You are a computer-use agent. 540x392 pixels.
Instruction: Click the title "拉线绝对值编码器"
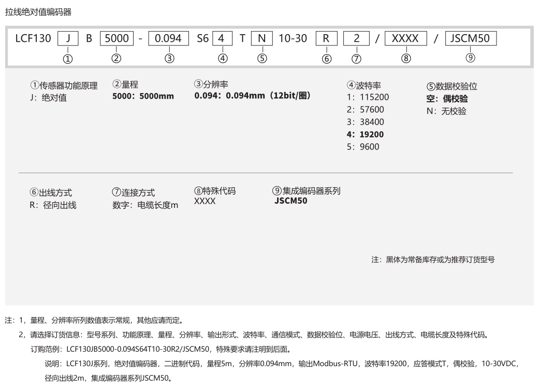click(38, 12)
